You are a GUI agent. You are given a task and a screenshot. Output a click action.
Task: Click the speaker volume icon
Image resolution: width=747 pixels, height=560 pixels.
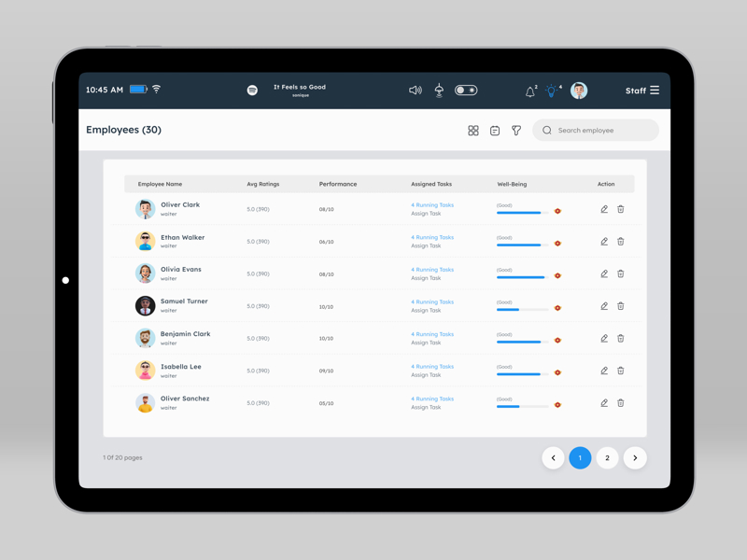tap(416, 91)
